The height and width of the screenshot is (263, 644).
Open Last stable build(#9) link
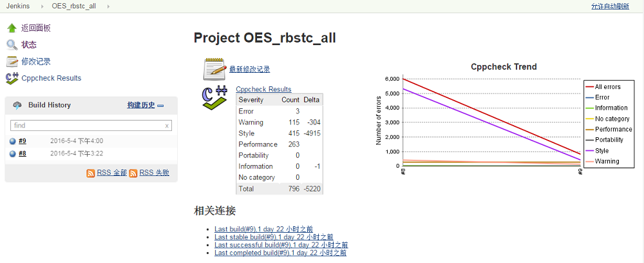(x=274, y=237)
